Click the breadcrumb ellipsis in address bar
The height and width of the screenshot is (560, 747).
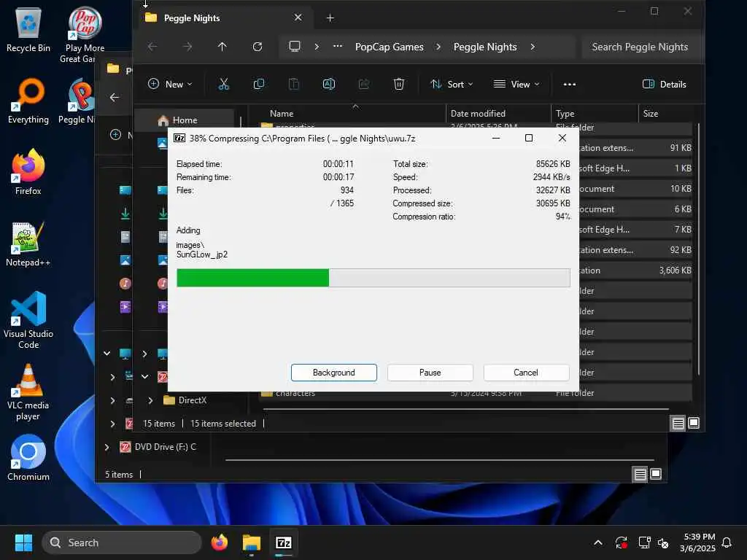tap(337, 47)
